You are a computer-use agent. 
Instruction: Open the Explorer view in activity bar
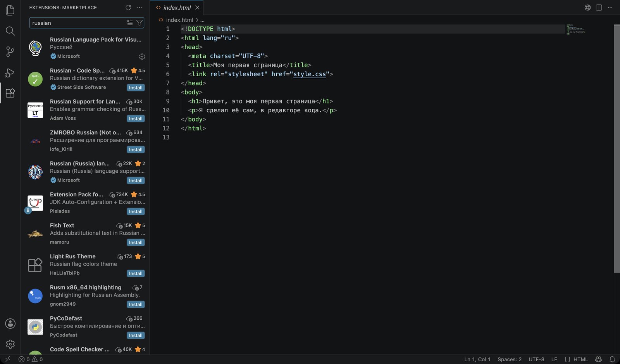(x=10, y=10)
